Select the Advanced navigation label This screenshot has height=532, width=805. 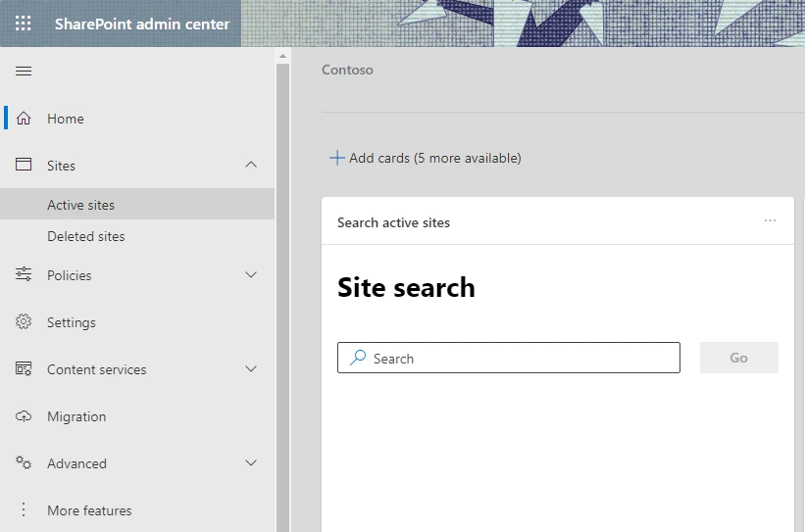[x=77, y=463]
